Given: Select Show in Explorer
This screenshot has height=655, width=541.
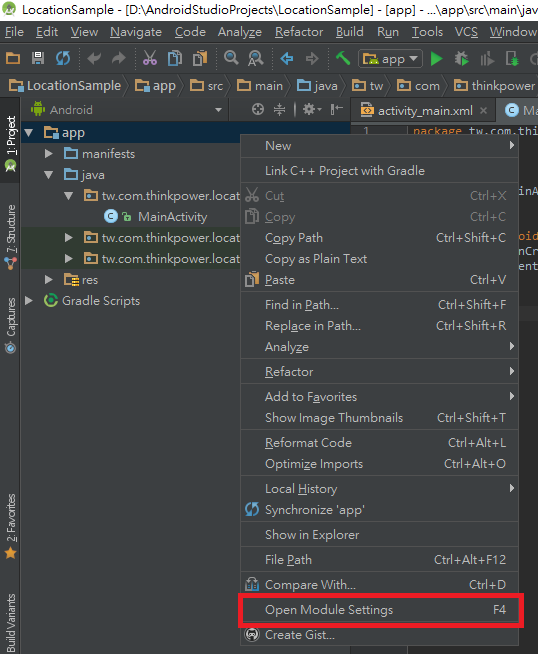Looking at the screenshot, I should pos(379,534).
